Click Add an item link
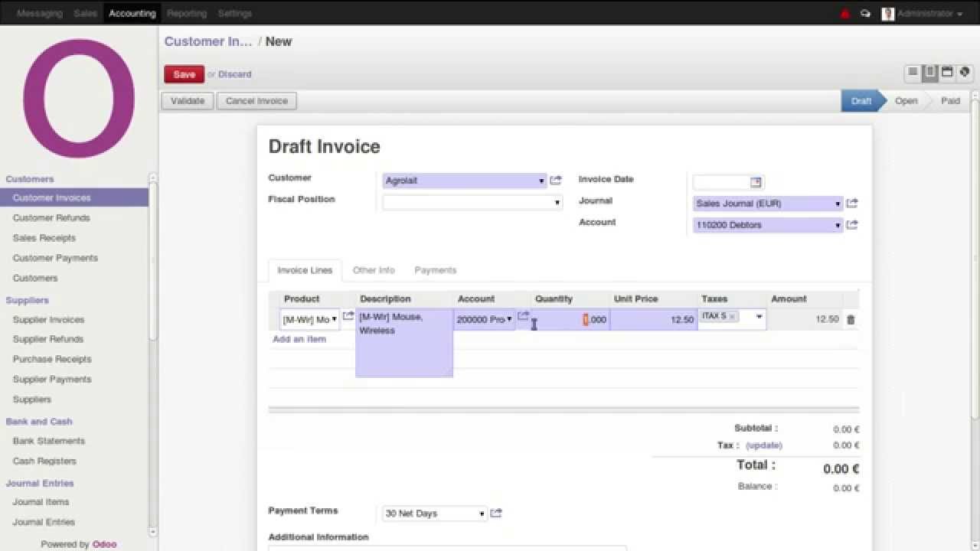Viewport: 980px width, 551px height. [299, 339]
